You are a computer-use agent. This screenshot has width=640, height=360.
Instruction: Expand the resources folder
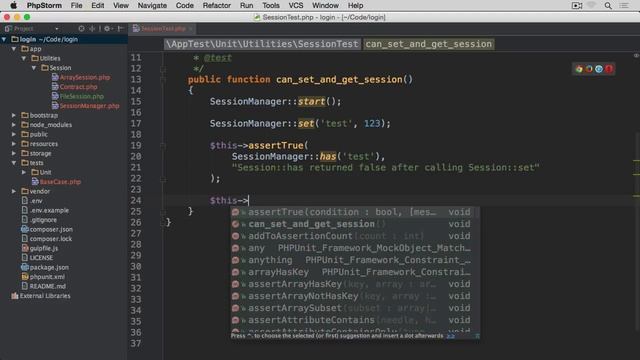[x=14, y=144]
